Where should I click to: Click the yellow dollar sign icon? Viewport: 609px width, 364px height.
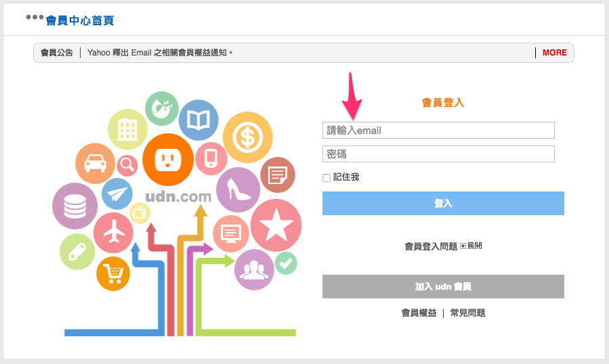point(248,137)
